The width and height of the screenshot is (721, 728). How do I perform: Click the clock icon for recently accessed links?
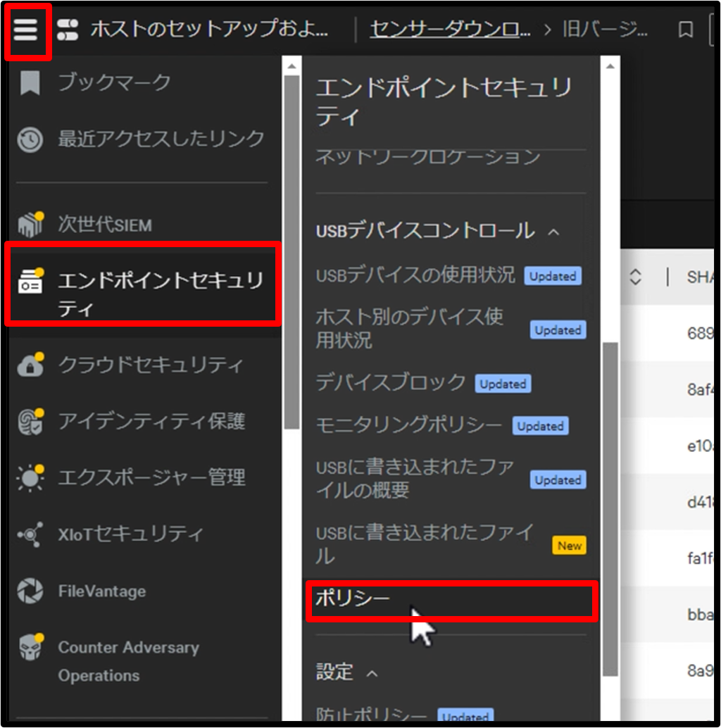click(x=30, y=139)
